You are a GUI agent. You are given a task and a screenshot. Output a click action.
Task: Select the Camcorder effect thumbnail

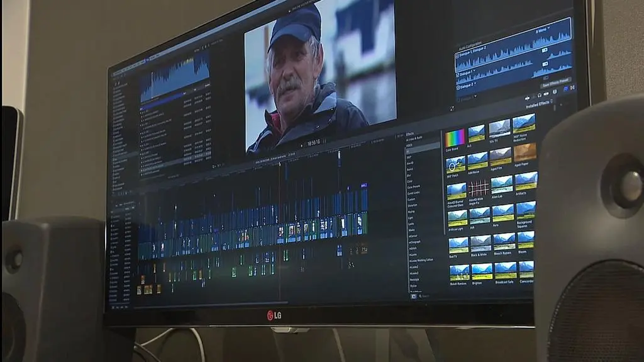tap(526, 269)
